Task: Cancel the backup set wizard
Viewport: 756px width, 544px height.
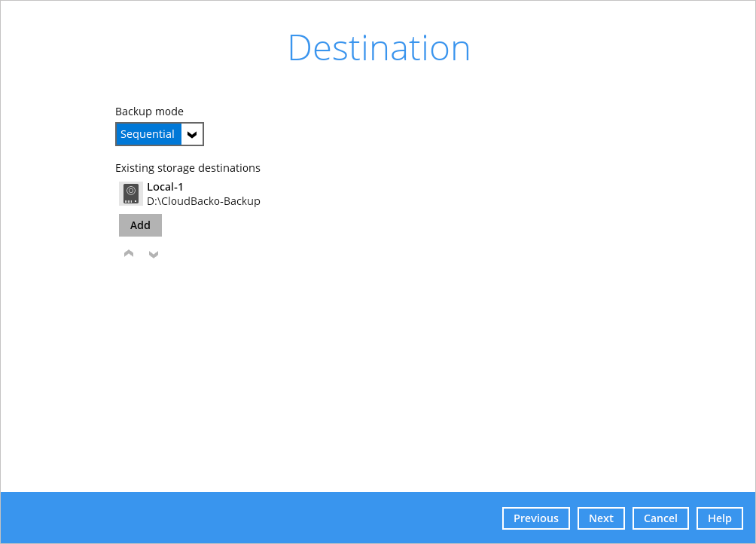Action: (660, 518)
